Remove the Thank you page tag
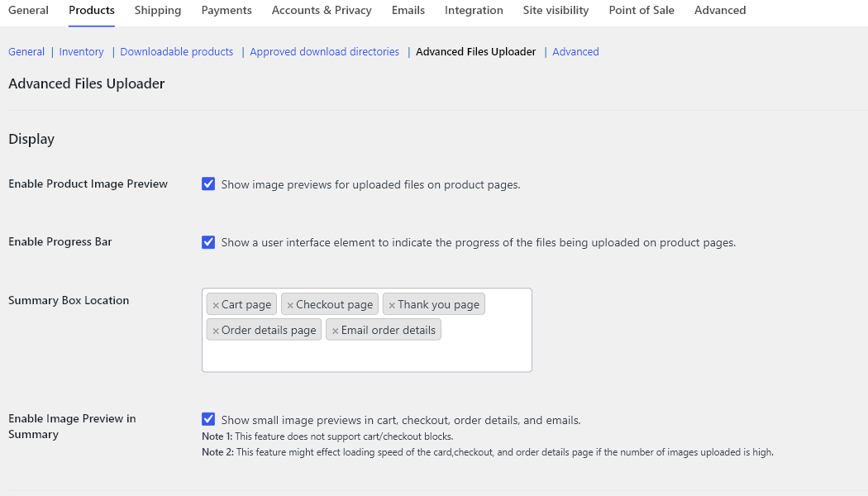868x496 pixels. (392, 305)
